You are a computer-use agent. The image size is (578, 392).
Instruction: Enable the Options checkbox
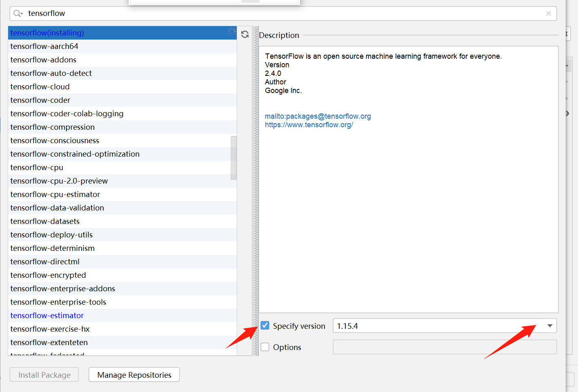(265, 347)
